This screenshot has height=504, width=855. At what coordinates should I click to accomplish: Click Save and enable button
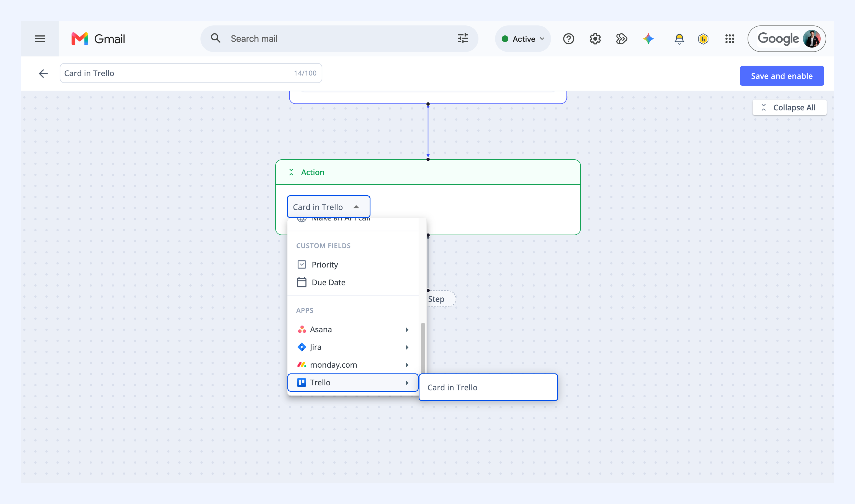[x=782, y=76]
